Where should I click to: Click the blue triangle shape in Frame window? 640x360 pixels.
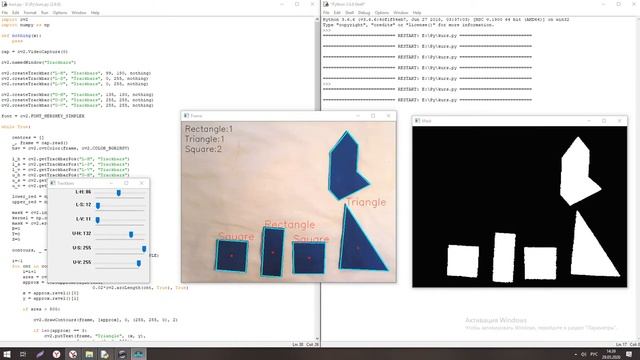click(x=359, y=249)
